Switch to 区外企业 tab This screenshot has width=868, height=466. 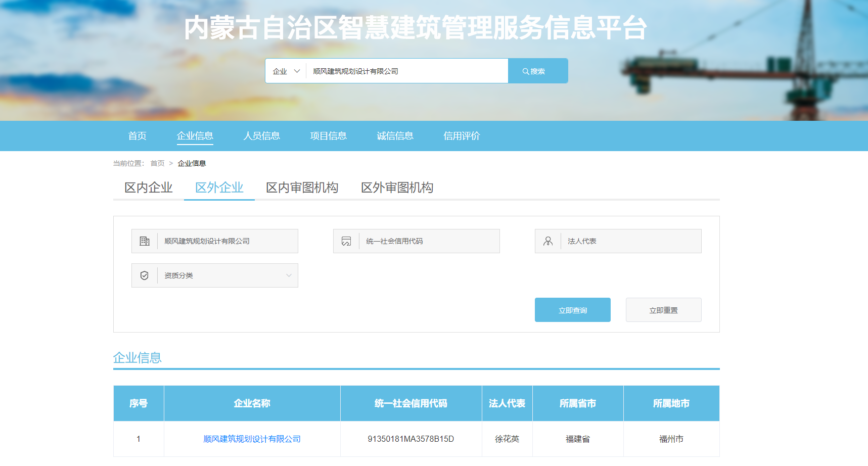click(219, 188)
